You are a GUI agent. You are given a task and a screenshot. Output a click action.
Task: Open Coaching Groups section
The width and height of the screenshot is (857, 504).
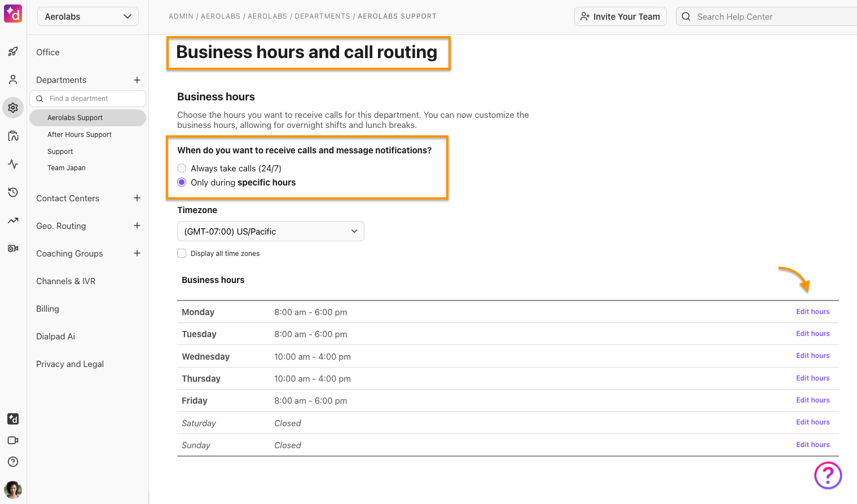(x=69, y=253)
